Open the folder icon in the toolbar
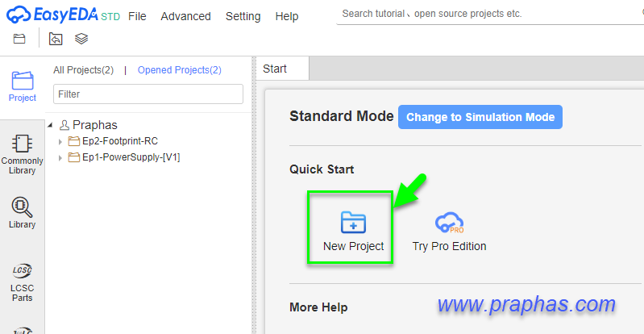Screen dimensions: 644x334 19,39
